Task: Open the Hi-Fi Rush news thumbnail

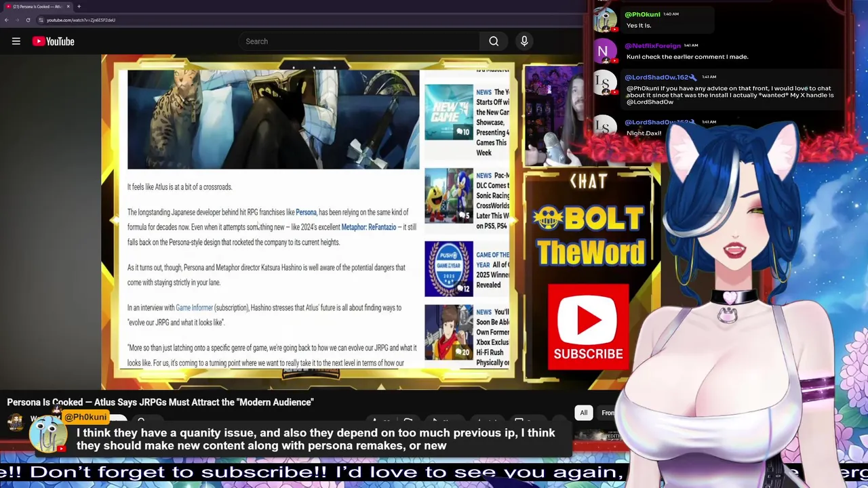Action: [448, 332]
